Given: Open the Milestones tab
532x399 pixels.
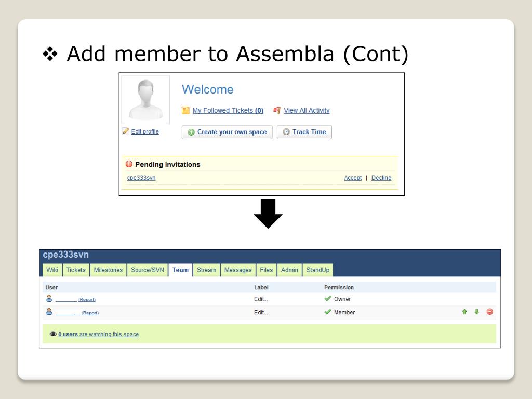Looking at the screenshot, I should tap(108, 270).
